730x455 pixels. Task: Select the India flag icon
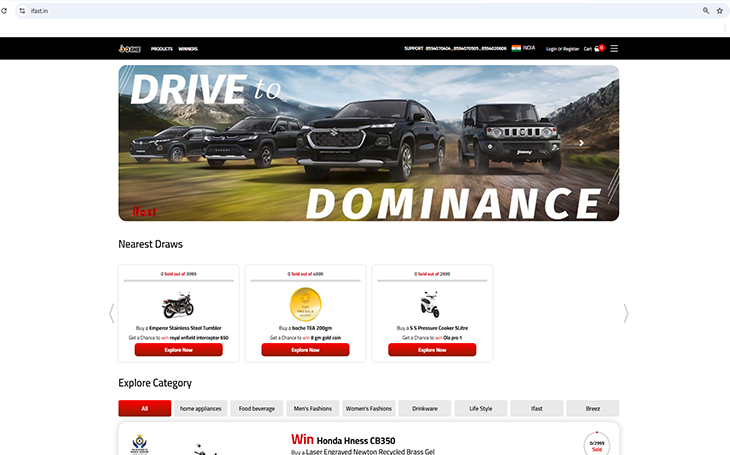(x=516, y=48)
